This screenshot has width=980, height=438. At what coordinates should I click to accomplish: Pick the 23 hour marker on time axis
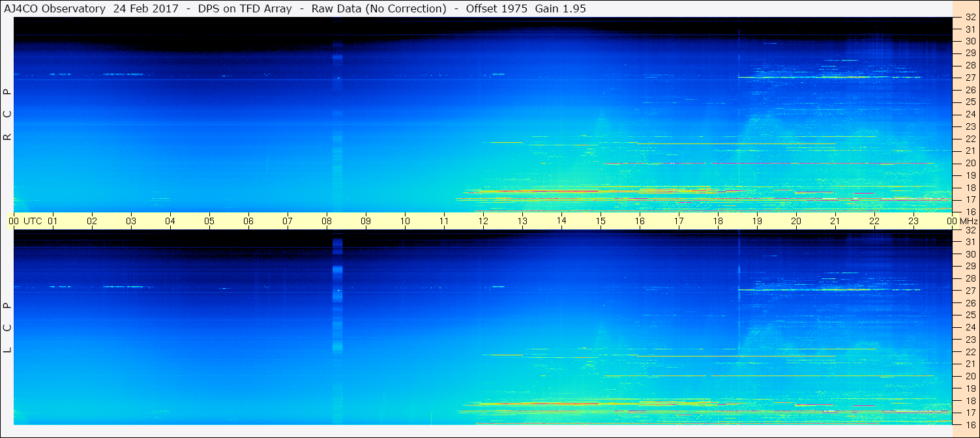pyautogui.click(x=913, y=221)
